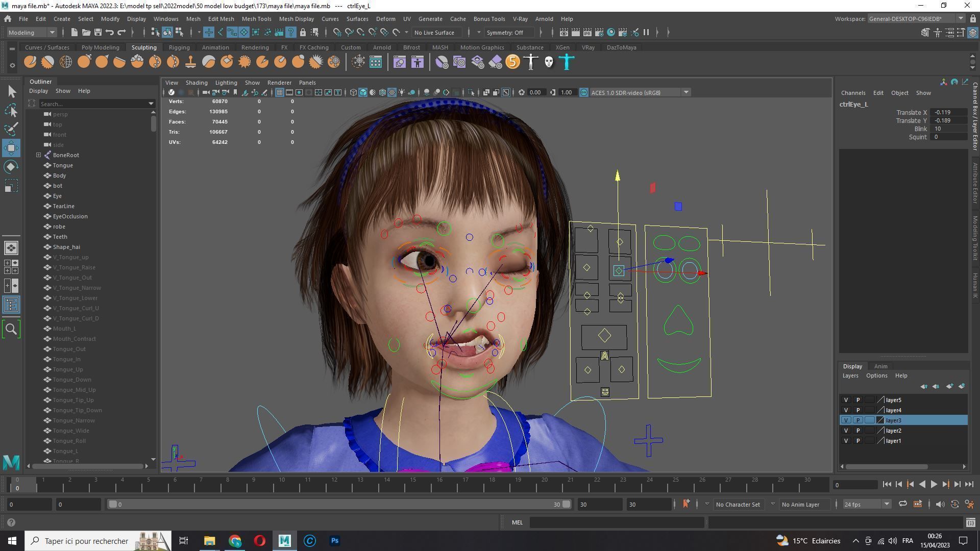Viewport: 980px width, 551px height.
Task: Open the Mesh Tools menu
Action: coord(256,19)
